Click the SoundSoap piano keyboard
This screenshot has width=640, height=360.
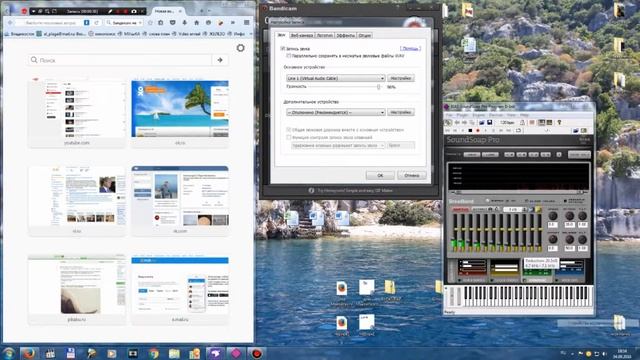pos(528,296)
